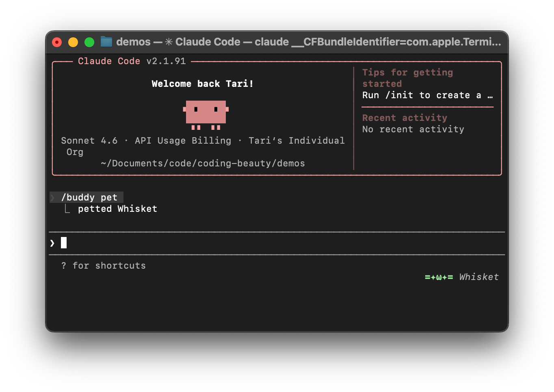Image resolution: width=554 pixels, height=392 pixels.
Task: Click the folder icon in the title bar
Action: [x=106, y=42]
